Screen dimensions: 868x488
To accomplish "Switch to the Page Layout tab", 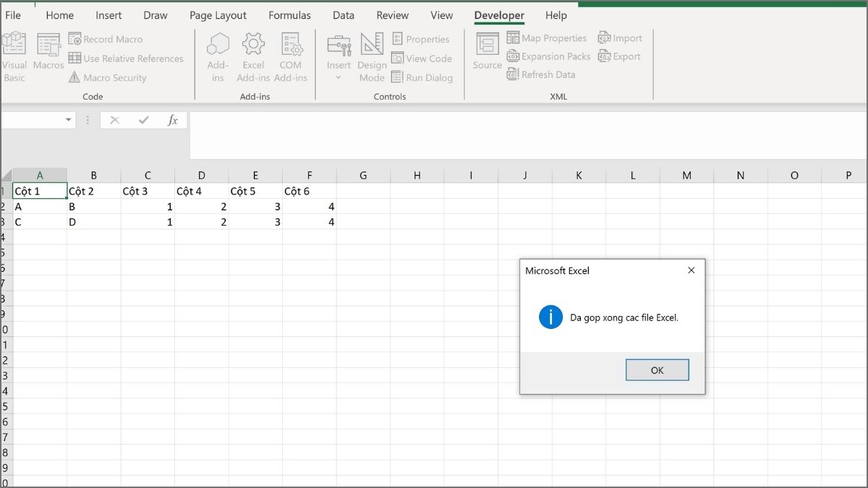I will [x=218, y=15].
